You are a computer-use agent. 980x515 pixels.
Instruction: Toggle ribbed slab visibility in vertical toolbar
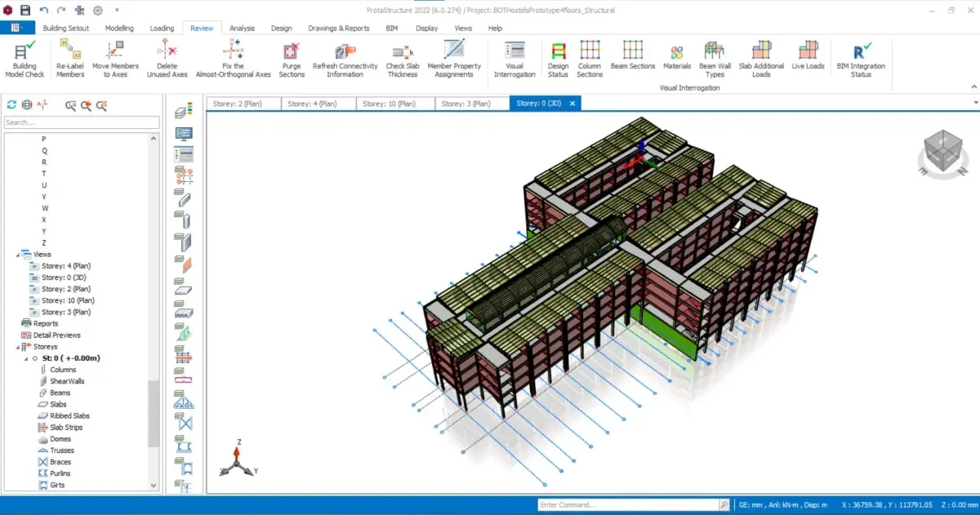184,309
